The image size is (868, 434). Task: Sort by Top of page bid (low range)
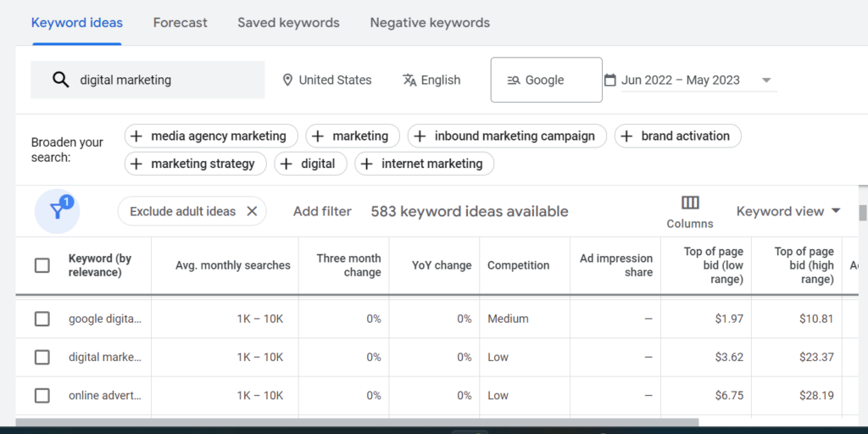714,265
